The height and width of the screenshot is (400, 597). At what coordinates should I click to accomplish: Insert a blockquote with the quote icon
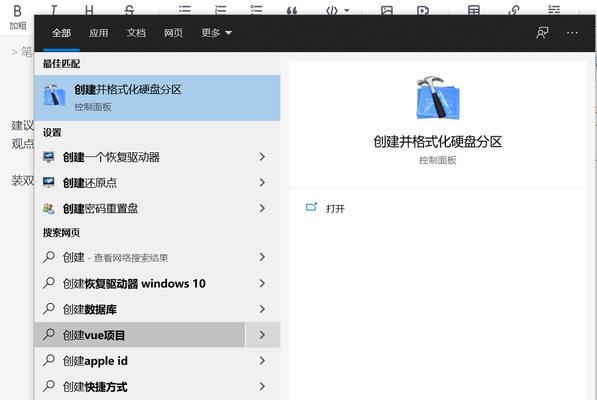(292, 11)
